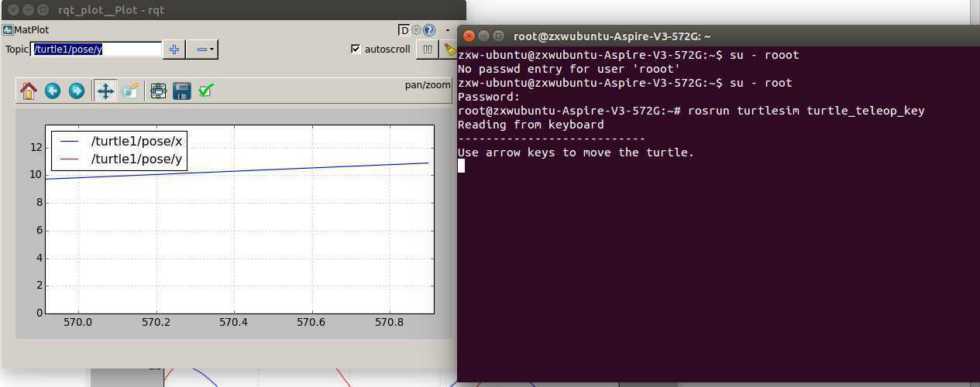Reset plot to original home view
The image size is (980, 387).
(29, 91)
